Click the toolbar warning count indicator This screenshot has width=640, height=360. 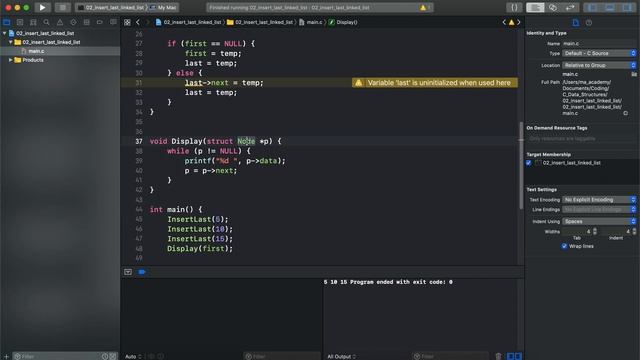tap(425, 7)
